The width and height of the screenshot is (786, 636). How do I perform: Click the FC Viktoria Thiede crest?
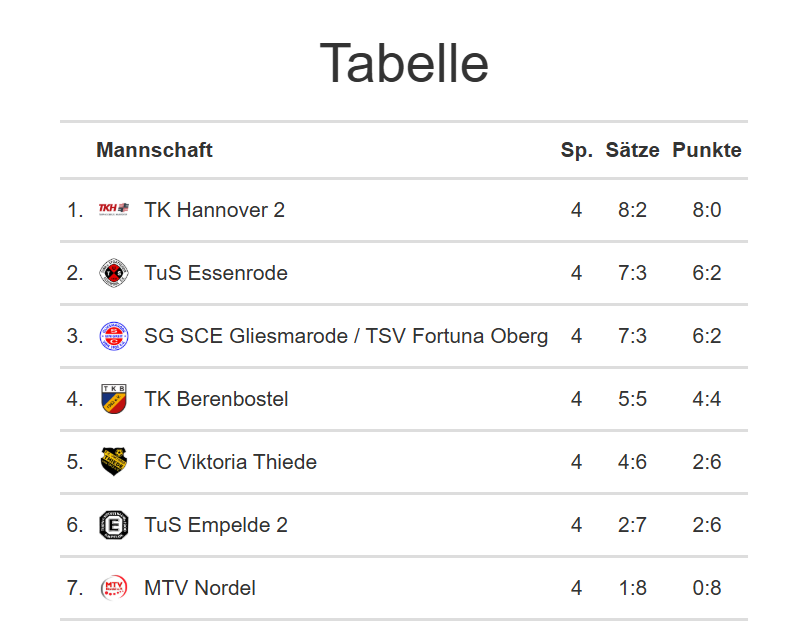pyautogui.click(x=114, y=462)
